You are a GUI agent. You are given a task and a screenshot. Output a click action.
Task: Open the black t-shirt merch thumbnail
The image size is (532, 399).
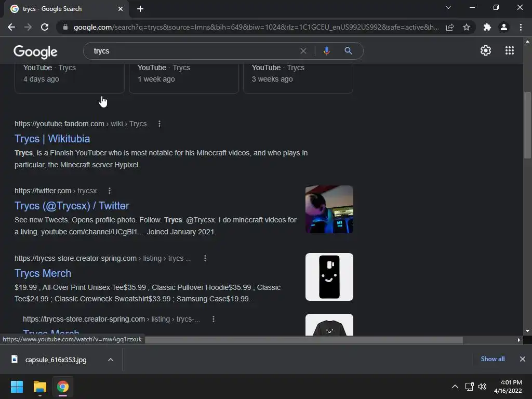[329, 325]
